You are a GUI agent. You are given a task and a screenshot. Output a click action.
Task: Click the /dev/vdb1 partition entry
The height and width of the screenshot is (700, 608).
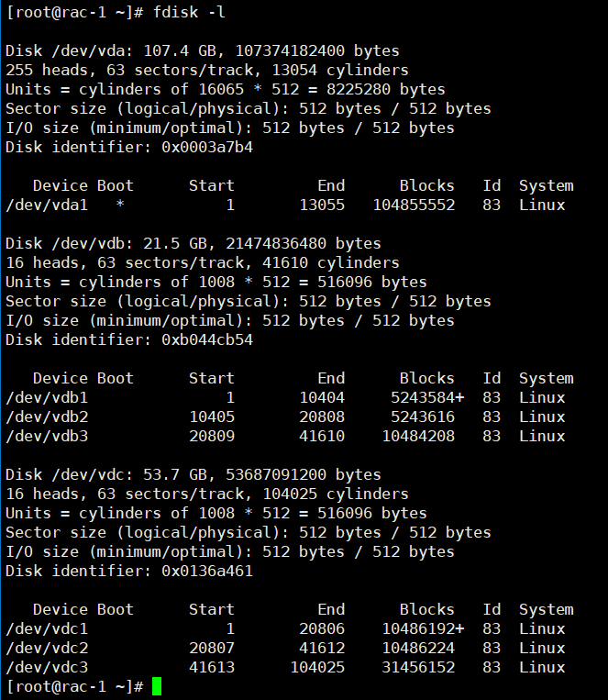(47, 397)
